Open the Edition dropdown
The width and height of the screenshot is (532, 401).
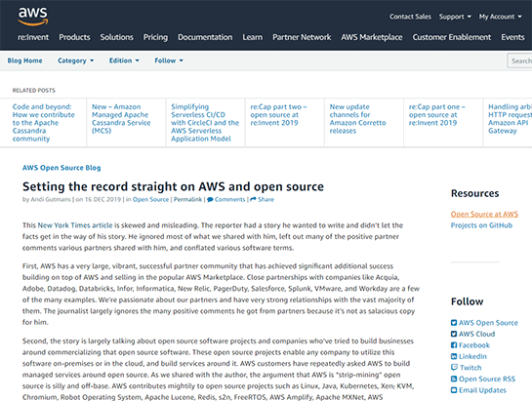(x=124, y=60)
